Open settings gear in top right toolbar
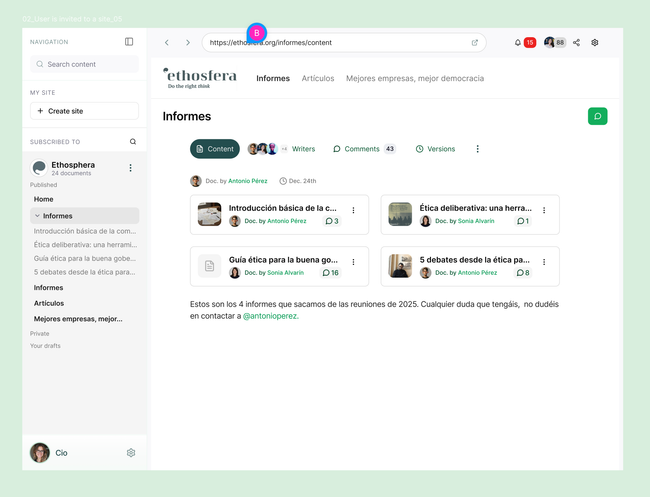 pyautogui.click(x=595, y=43)
